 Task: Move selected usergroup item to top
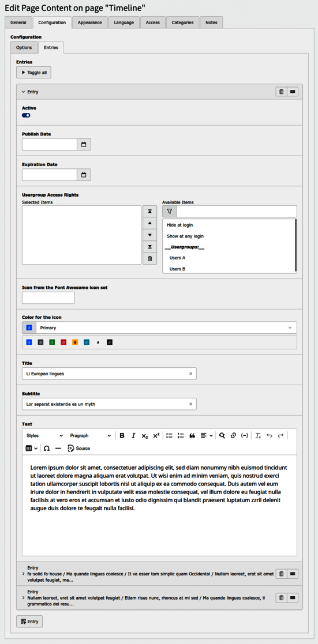149,211
